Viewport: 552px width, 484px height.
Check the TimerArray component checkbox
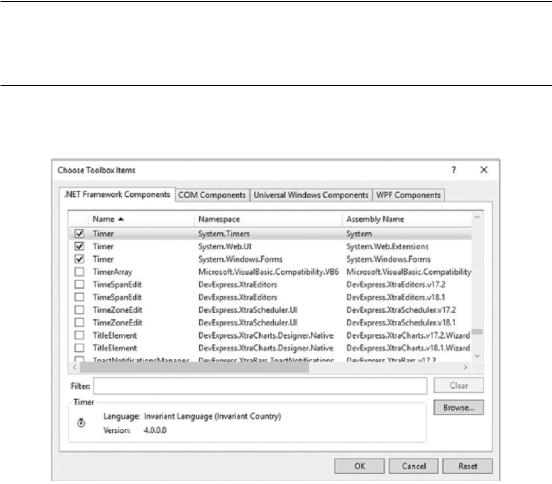point(80,272)
